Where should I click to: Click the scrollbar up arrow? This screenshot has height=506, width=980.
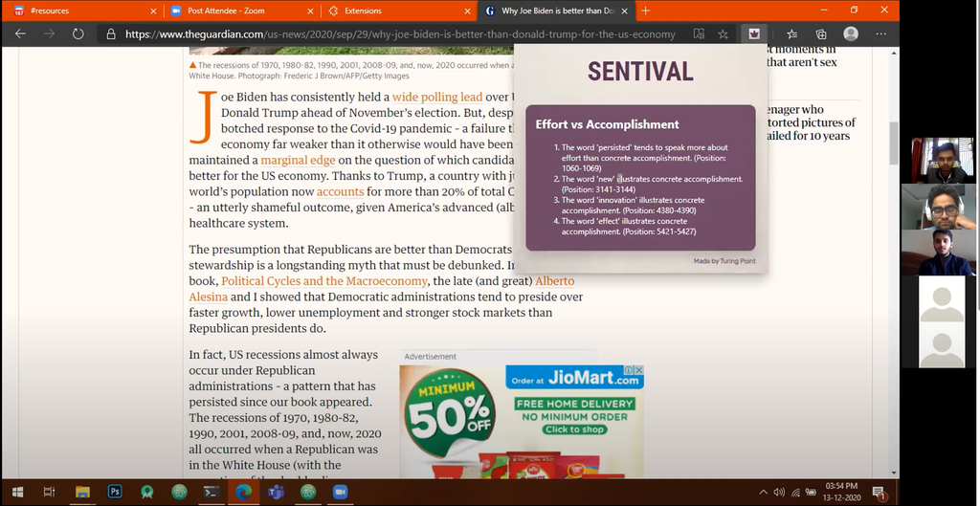pyautogui.click(x=894, y=54)
